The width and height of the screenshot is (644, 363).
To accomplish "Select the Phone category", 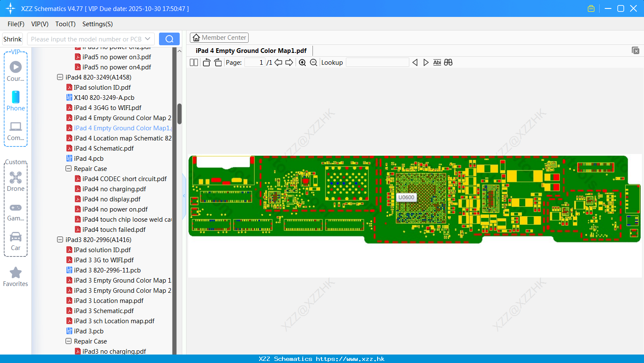I will coord(16,101).
